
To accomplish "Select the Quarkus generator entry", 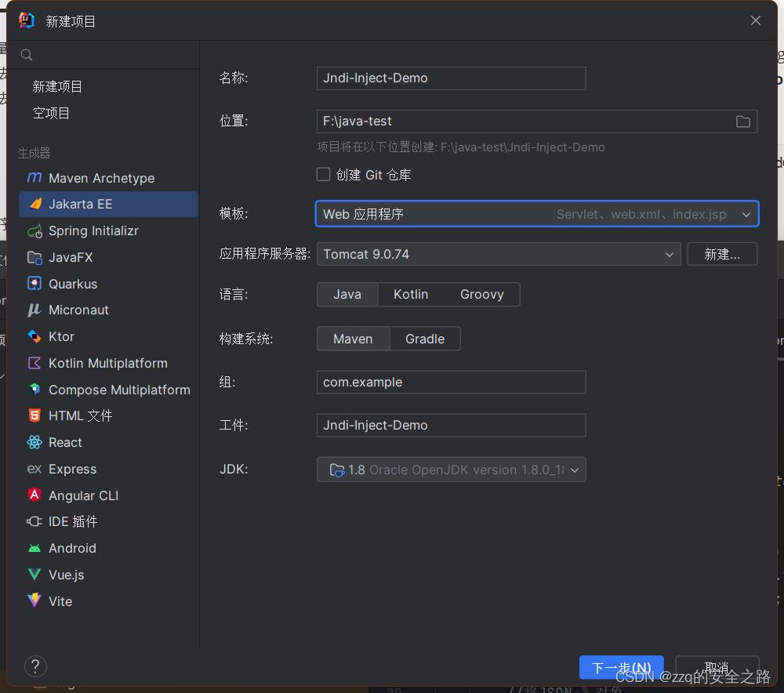I will 108,284.
